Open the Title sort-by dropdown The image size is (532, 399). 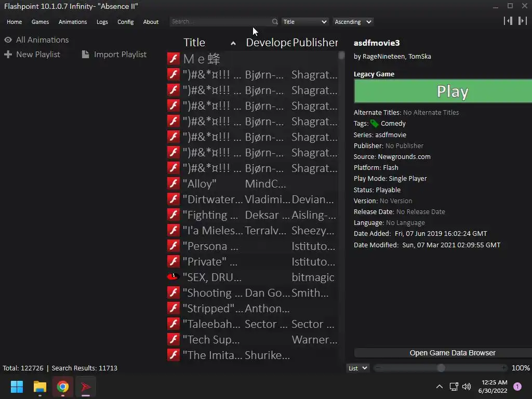click(304, 22)
